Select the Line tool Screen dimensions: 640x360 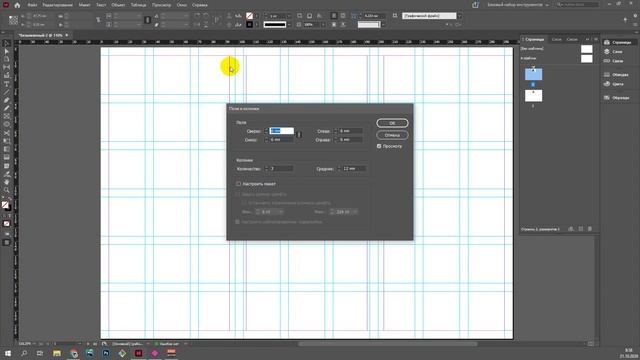tap(7, 92)
